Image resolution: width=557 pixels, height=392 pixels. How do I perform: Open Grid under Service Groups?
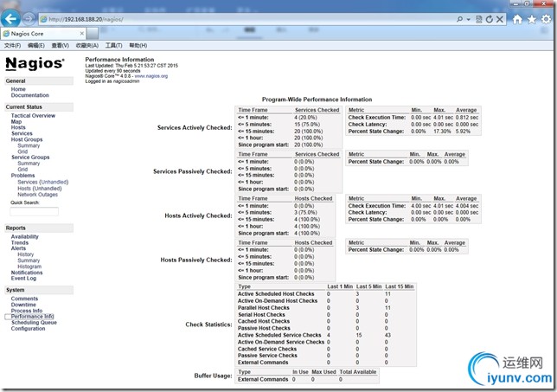[x=22, y=169]
